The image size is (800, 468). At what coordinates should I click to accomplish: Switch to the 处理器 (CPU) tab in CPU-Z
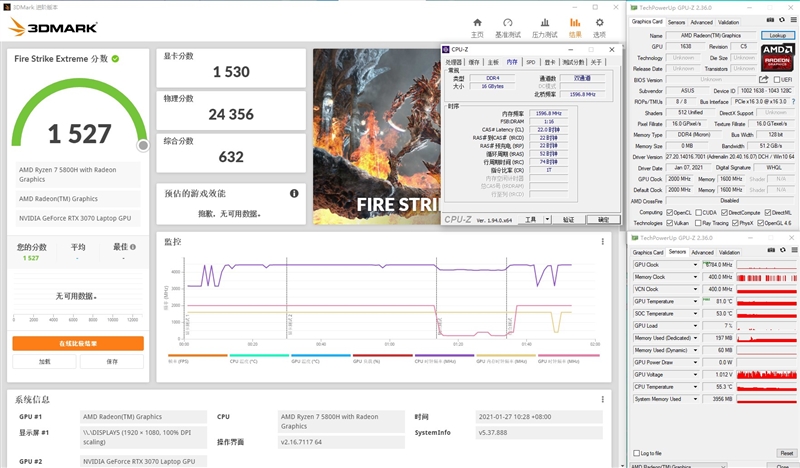454,62
